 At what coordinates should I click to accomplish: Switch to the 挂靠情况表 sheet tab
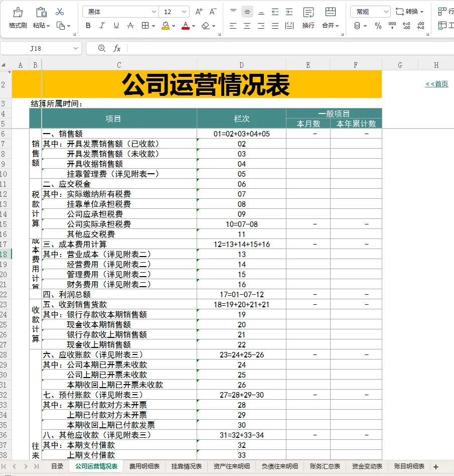(187, 466)
